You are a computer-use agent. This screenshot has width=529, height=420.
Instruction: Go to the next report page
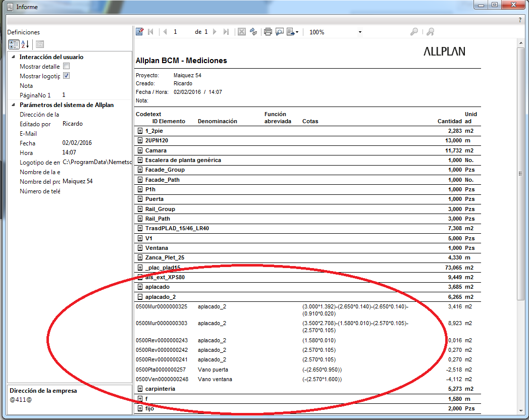[215, 32]
